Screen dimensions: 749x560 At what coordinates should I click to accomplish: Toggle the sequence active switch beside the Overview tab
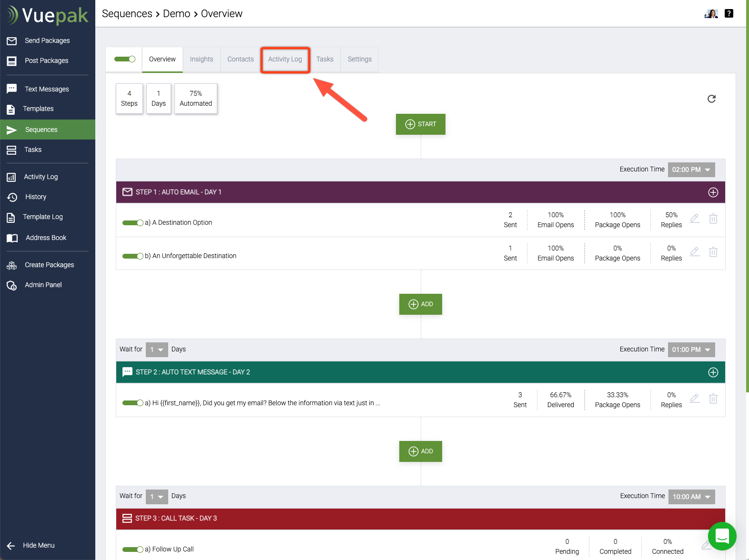125,59
